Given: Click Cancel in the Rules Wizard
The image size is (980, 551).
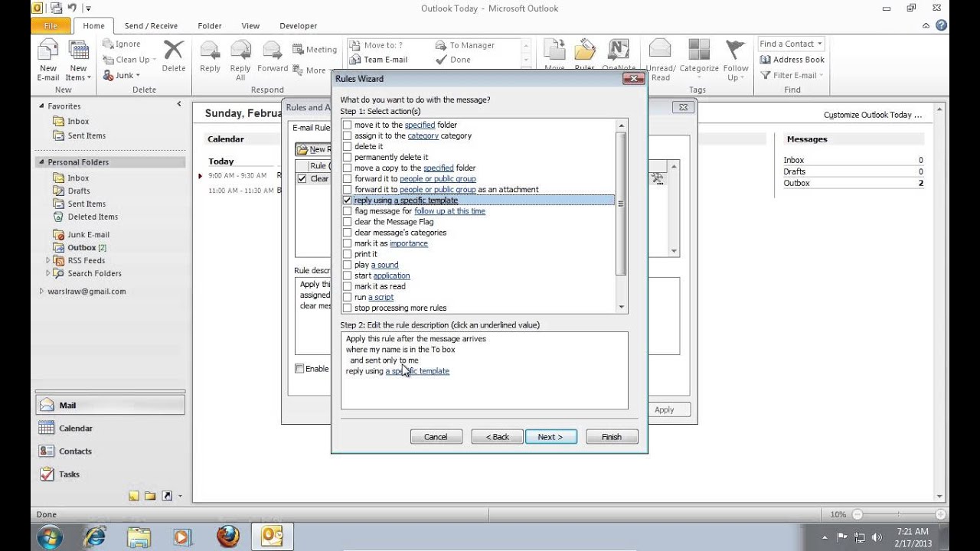Looking at the screenshot, I should click(x=436, y=437).
